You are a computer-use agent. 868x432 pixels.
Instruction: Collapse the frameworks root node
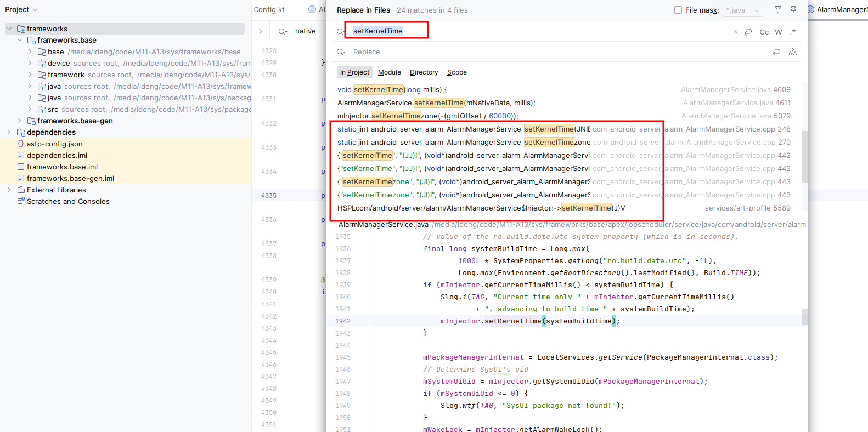tap(9, 29)
